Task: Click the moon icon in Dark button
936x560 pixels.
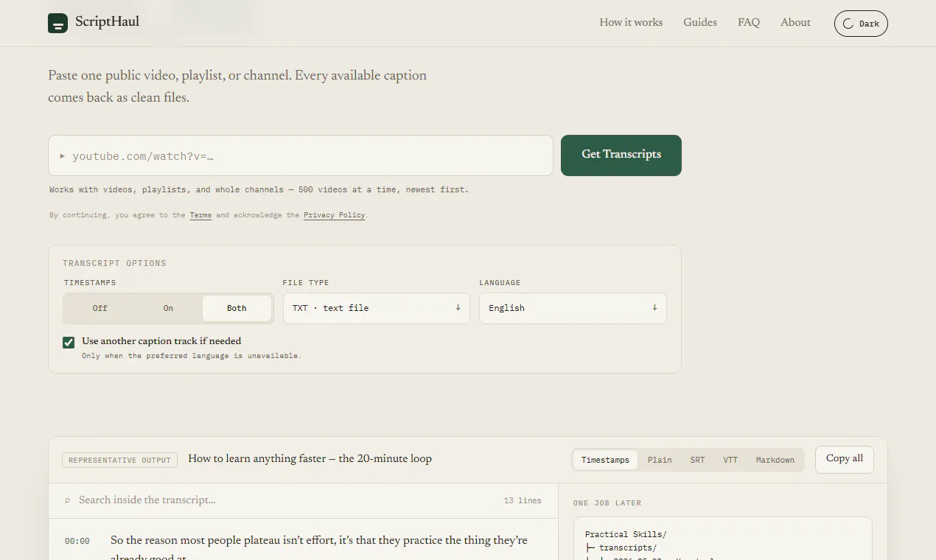Action: point(848,24)
